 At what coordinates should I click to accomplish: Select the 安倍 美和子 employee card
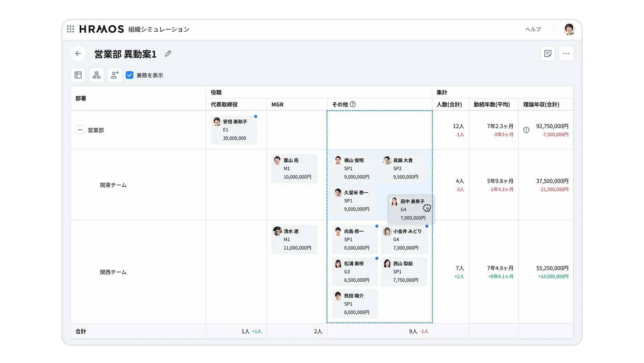(234, 130)
